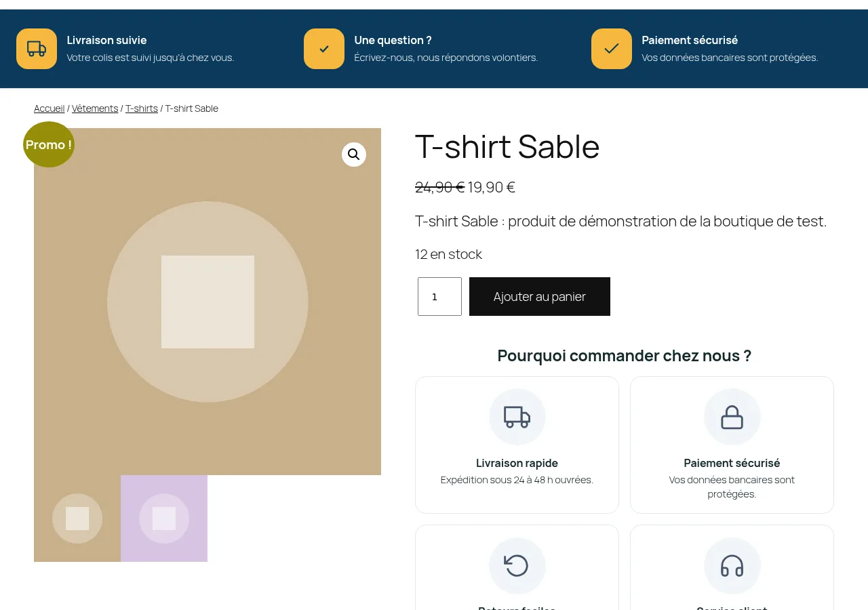Click the Livraison suivie banner heading

point(107,40)
